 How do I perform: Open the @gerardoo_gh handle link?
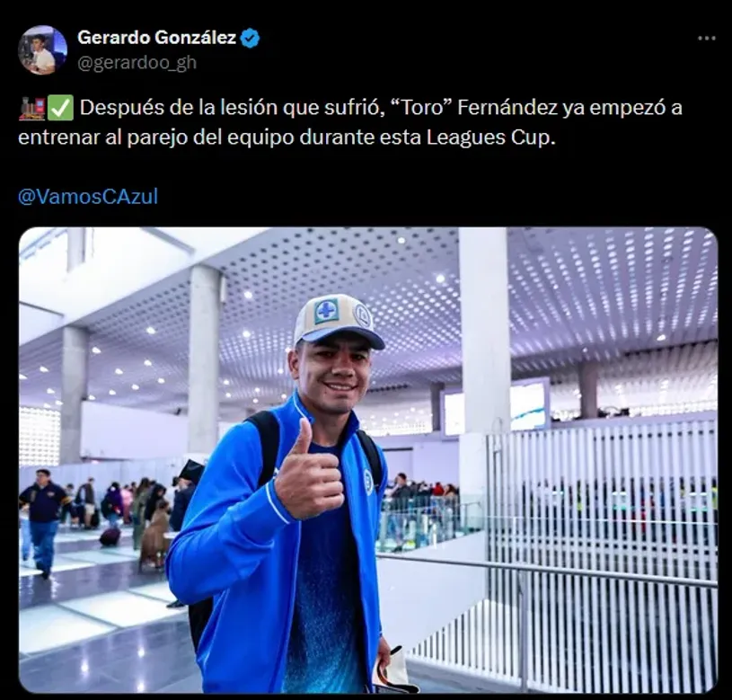(x=137, y=63)
